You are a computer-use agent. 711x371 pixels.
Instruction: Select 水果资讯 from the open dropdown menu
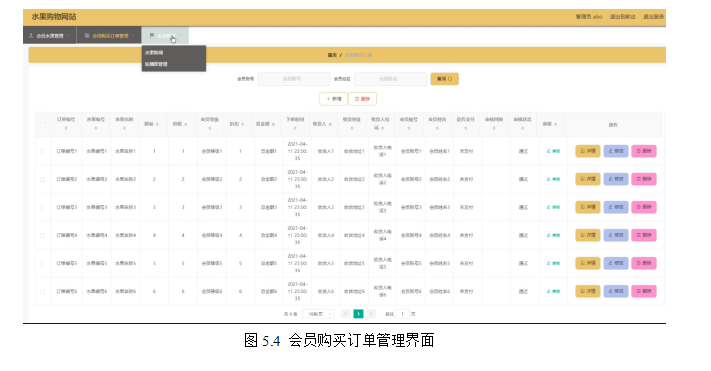tap(154, 53)
